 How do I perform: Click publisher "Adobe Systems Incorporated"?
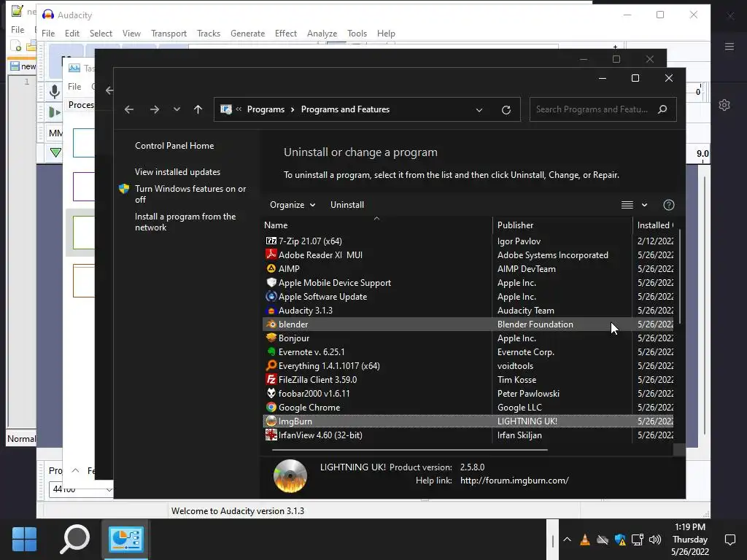(x=553, y=254)
